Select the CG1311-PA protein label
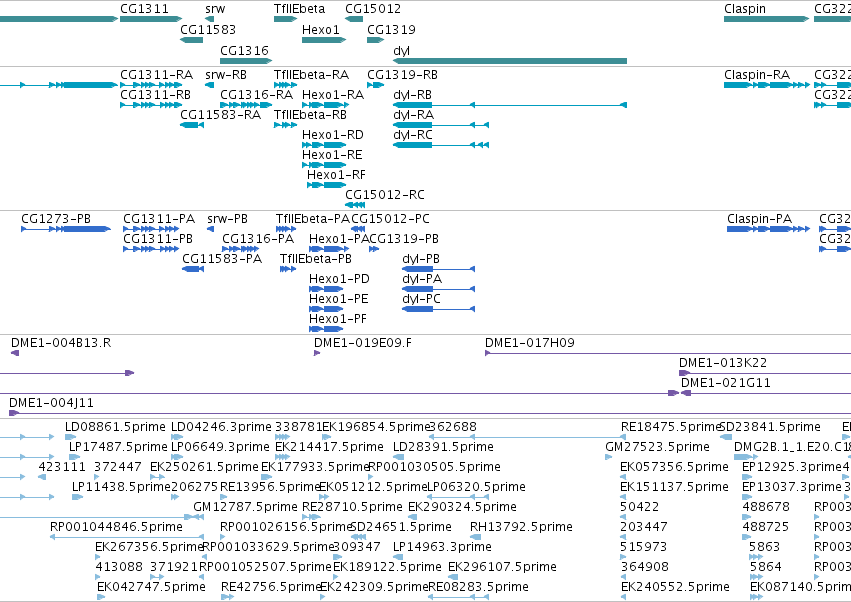The height and width of the screenshot is (602, 851). click(159, 219)
